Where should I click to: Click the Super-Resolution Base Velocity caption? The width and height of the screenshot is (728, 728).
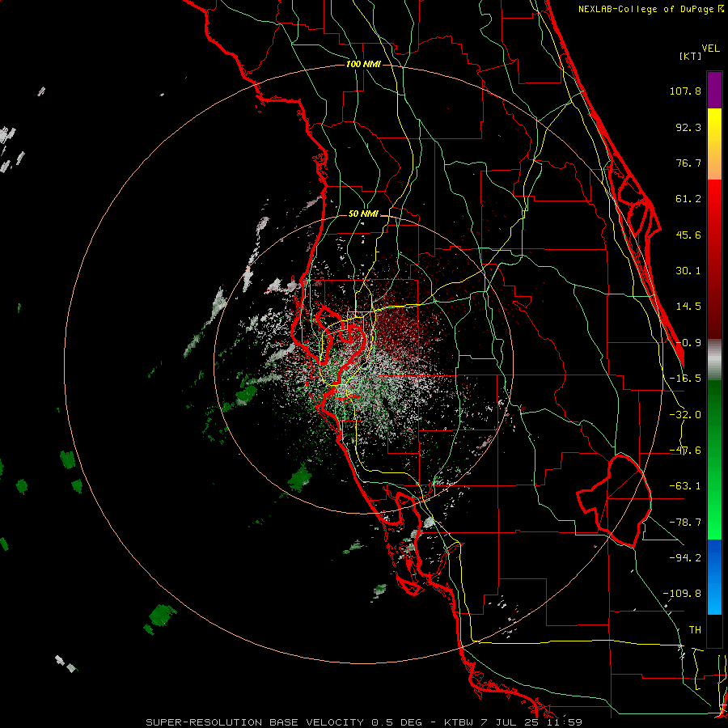363,722
